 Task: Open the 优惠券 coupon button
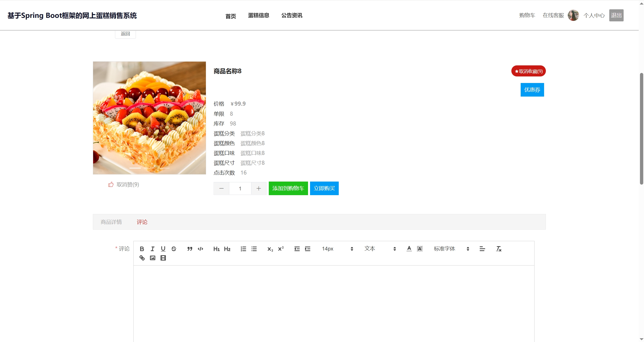[532, 90]
